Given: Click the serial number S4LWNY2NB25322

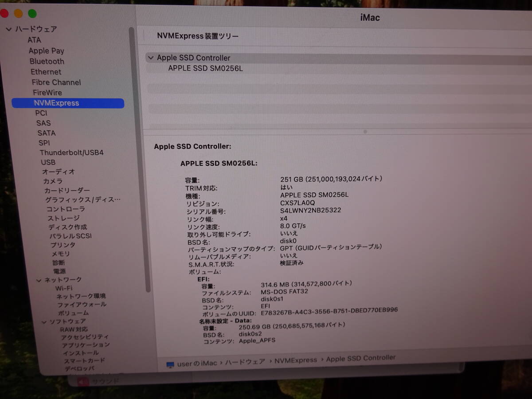Looking at the screenshot, I should pos(310,210).
